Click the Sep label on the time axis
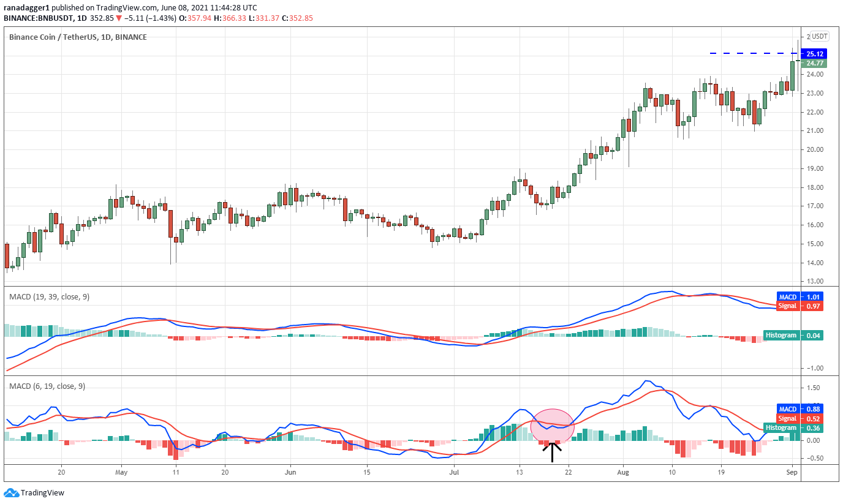This screenshot has width=843, height=504. coord(793,472)
